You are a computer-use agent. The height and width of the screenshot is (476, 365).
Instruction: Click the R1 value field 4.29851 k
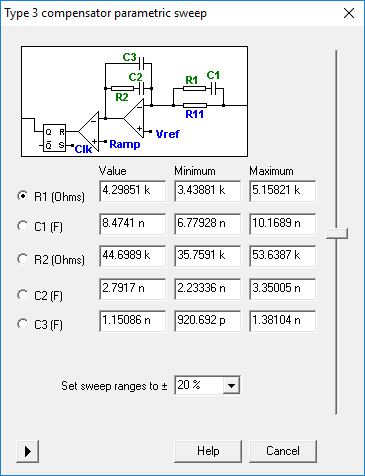132,191
